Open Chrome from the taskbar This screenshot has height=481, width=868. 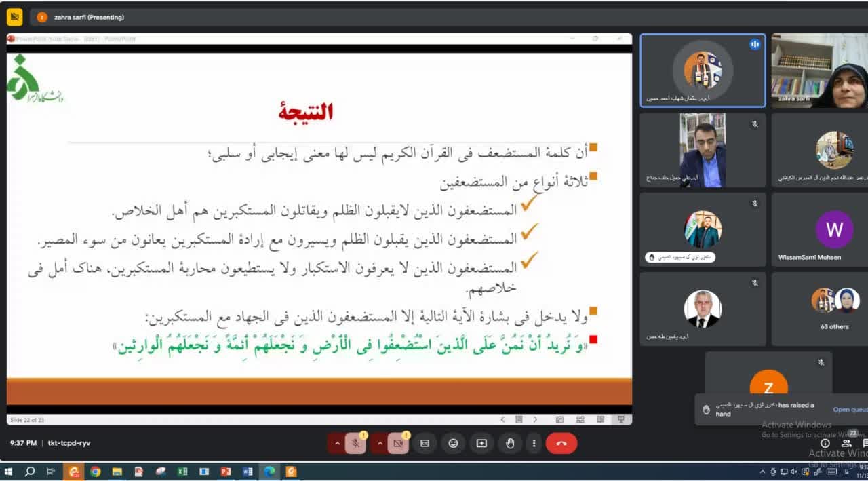(x=95, y=471)
